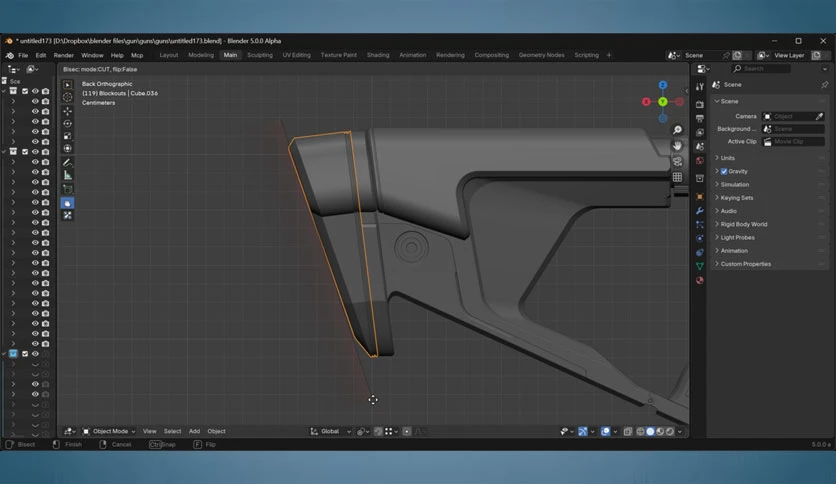Toggle X-ray mode in viewport header
Image resolution: width=836 pixels, height=484 pixels.
(x=628, y=431)
